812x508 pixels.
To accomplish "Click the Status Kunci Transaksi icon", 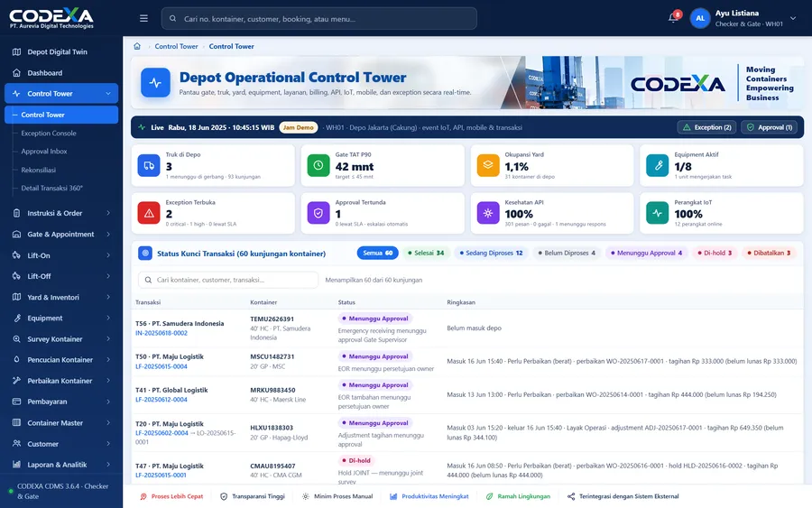I will click(x=145, y=254).
